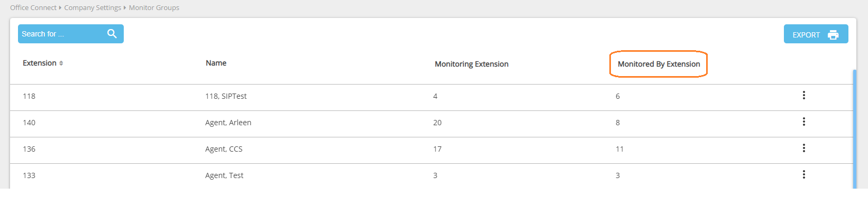Click the magnifier search icon
This screenshot has width=868, height=214.
tap(112, 34)
